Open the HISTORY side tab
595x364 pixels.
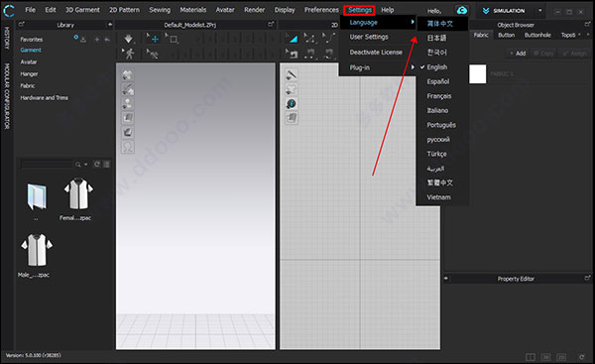point(7,38)
